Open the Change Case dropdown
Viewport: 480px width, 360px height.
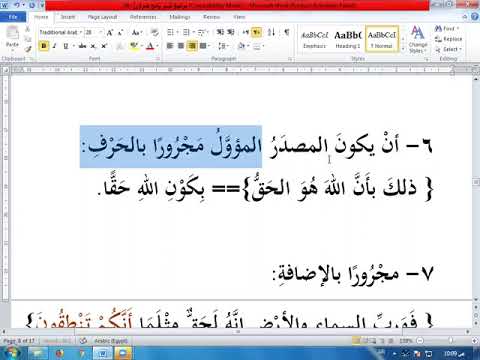pos(137,32)
